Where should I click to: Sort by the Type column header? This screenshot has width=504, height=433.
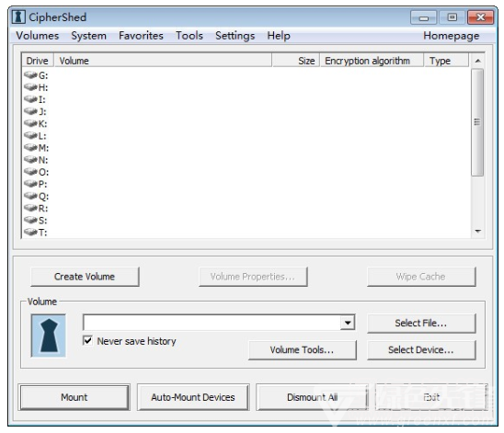(446, 61)
